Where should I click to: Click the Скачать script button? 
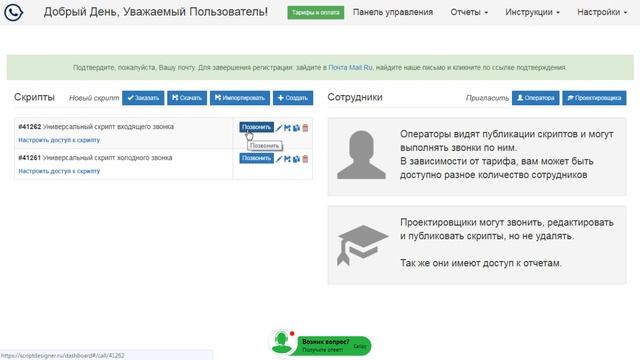click(187, 98)
